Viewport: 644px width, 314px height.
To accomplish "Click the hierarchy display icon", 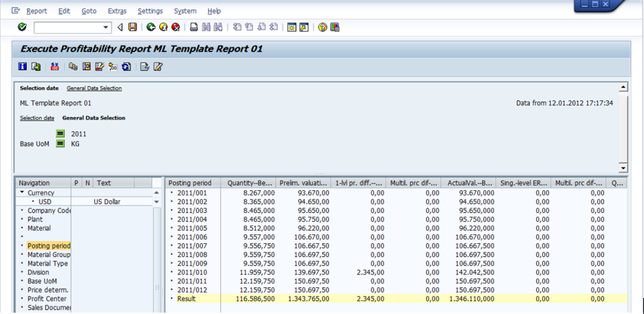I will (74, 66).
